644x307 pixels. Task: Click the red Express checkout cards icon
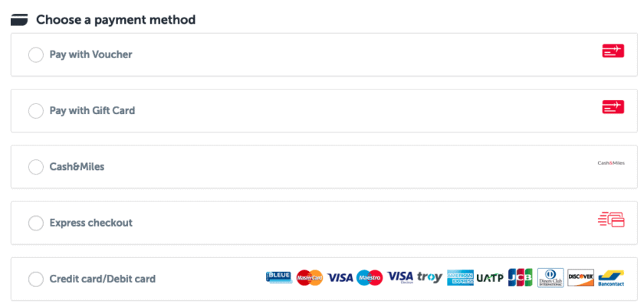(611, 220)
